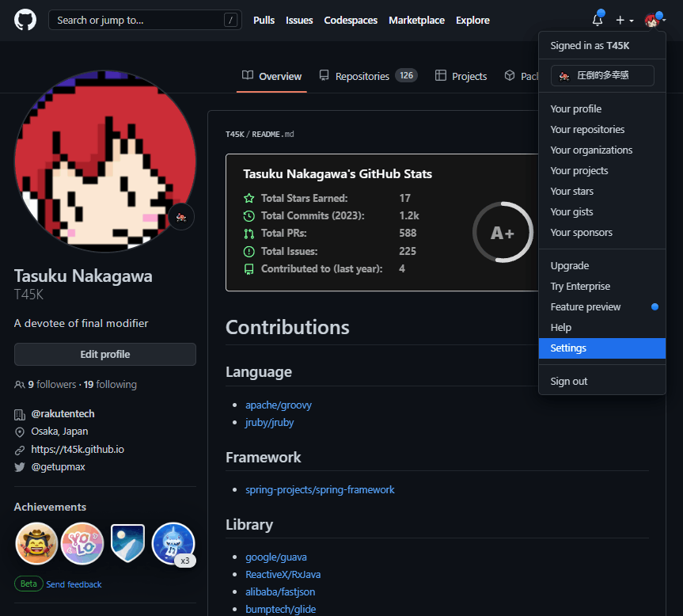Click the A+ rank circle in the stats card
Image resolution: width=683 pixels, height=616 pixels.
click(503, 232)
